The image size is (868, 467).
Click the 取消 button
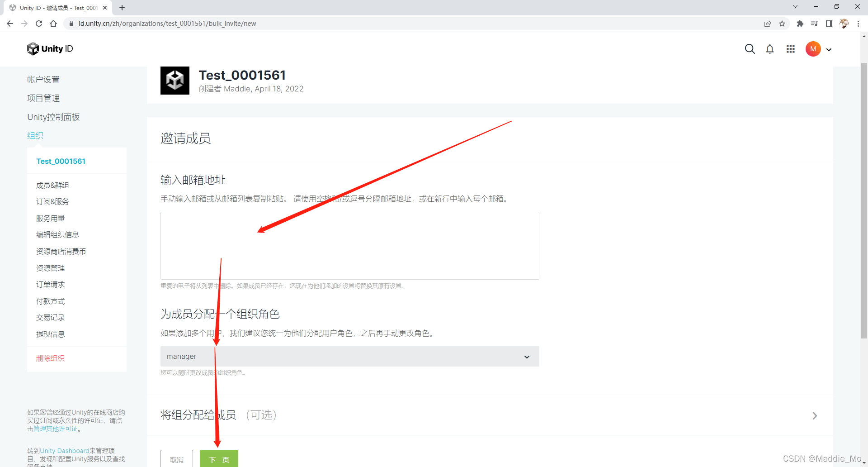coord(177,459)
